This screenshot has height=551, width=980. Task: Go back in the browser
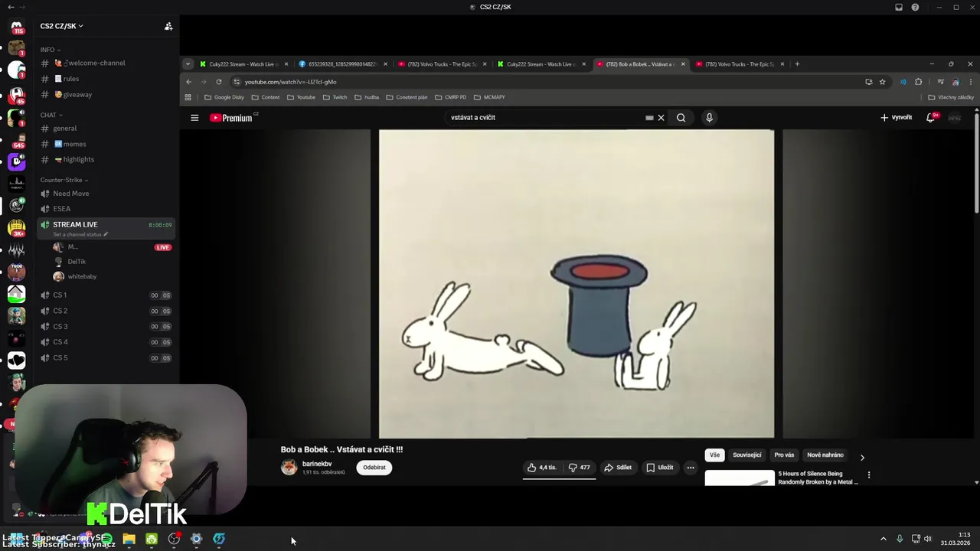(x=189, y=82)
